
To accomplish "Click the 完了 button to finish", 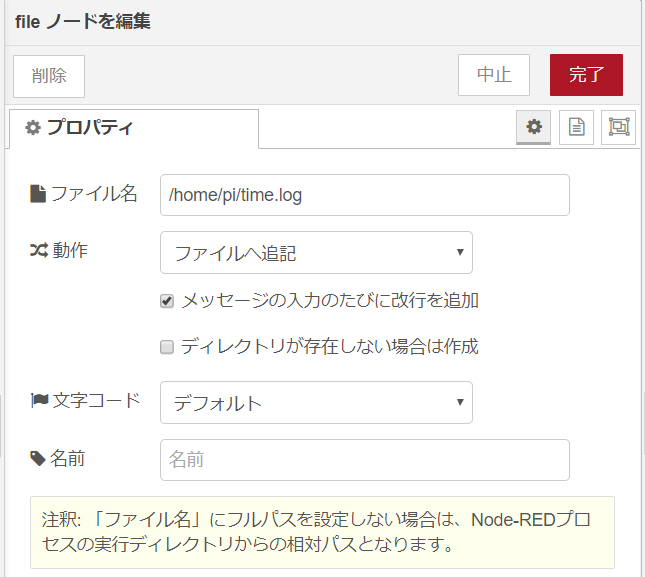I will [x=586, y=75].
